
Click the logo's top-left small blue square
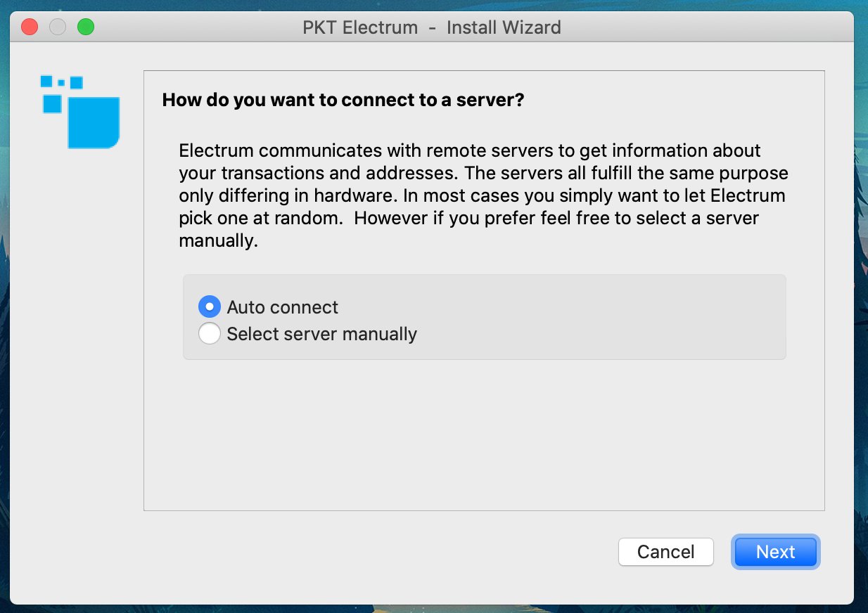[46, 81]
